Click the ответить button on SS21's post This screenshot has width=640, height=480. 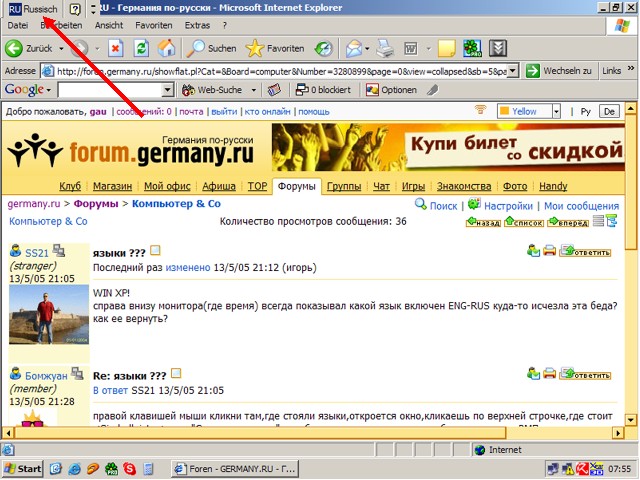coord(586,251)
